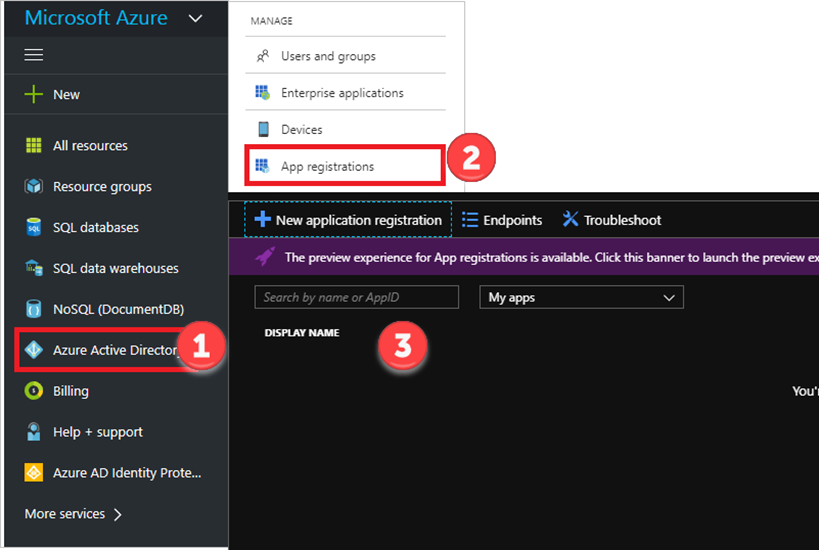
Task: Click the plus icon for new registration
Action: coord(262,219)
